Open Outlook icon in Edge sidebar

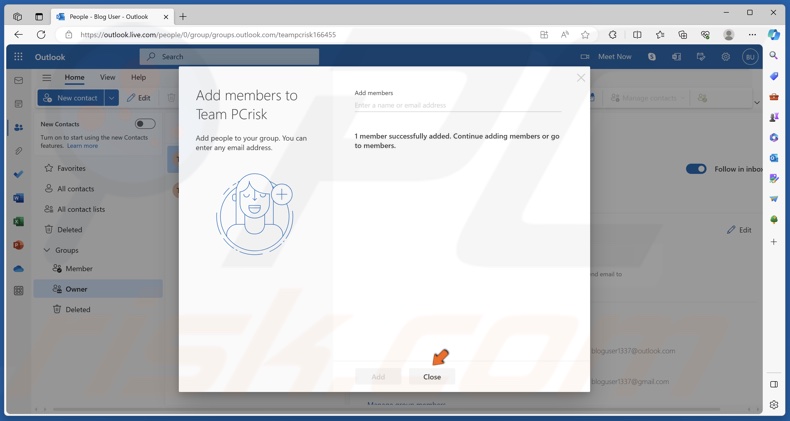click(x=773, y=158)
